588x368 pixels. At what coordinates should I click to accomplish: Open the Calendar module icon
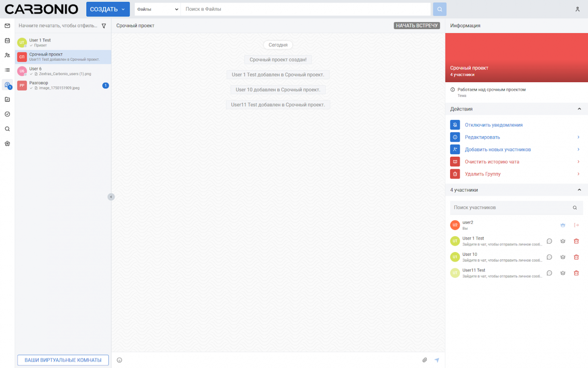pyautogui.click(x=7, y=40)
